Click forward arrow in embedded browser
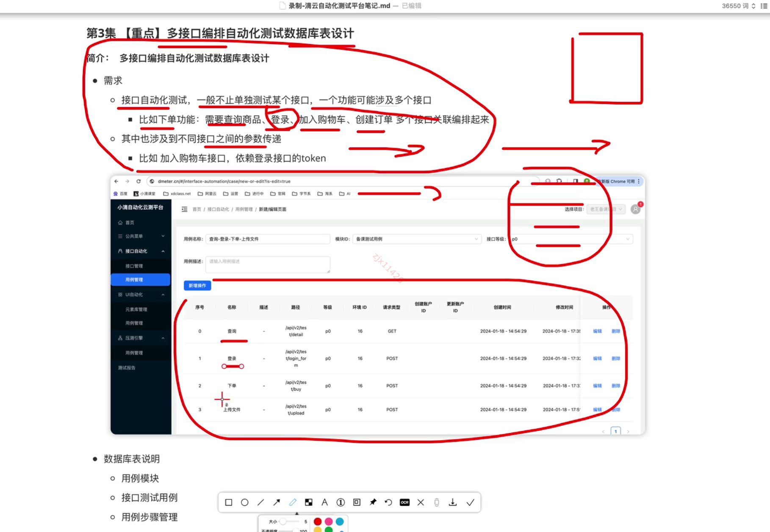This screenshot has height=532, width=770. pos(127,181)
